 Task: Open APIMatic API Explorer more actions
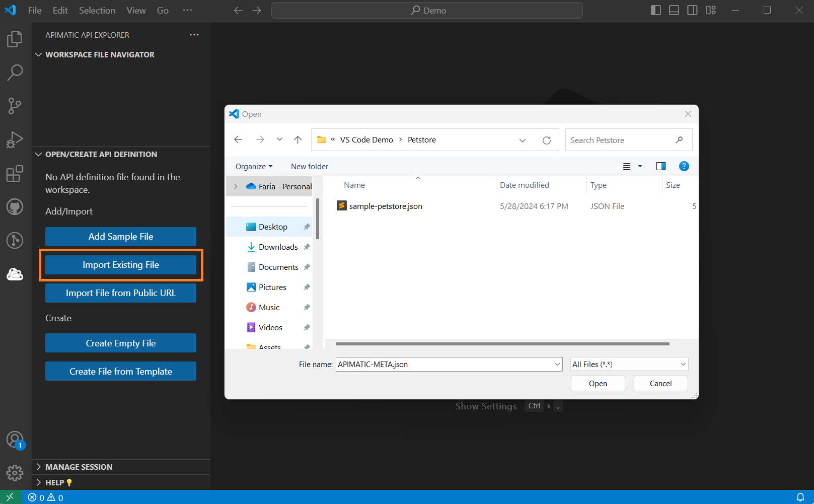[x=194, y=35]
